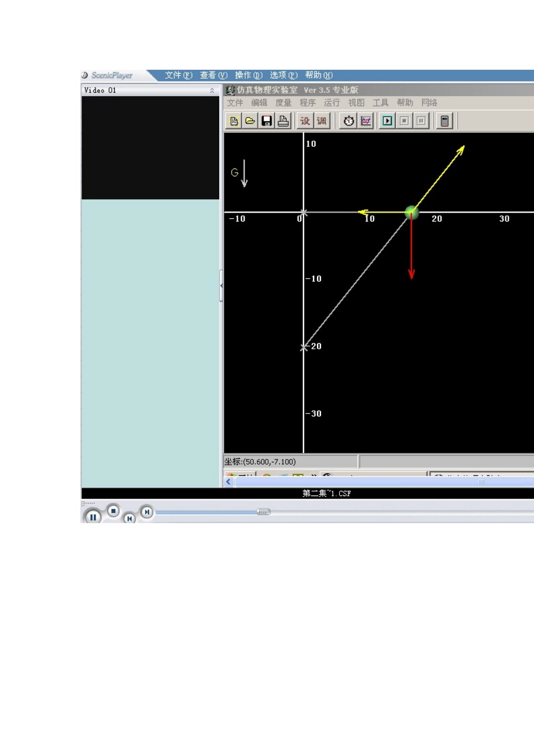The image size is (534, 756).
Task: Collapse the Video 01 panel chevron
Action: [x=212, y=91]
